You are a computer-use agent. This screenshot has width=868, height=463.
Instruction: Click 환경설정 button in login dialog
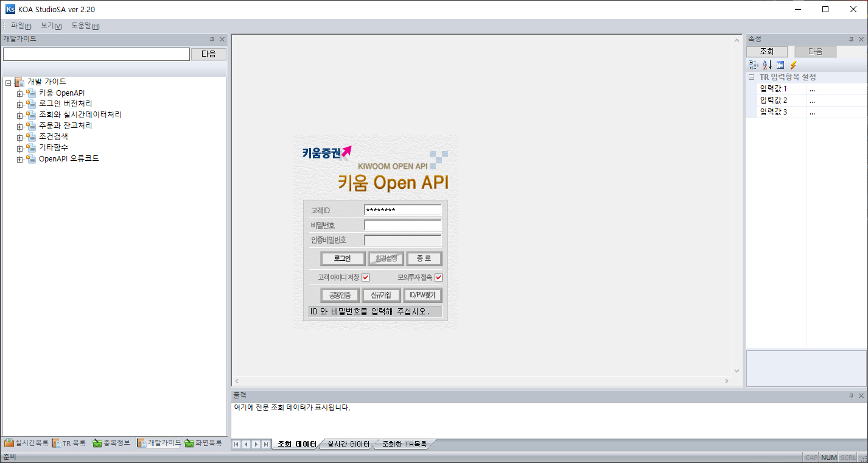pyautogui.click(x=386, y=258)
